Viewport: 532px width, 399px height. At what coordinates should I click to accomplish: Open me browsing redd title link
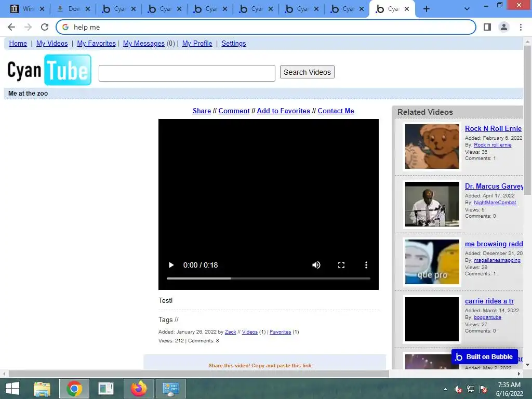(494, 244)
